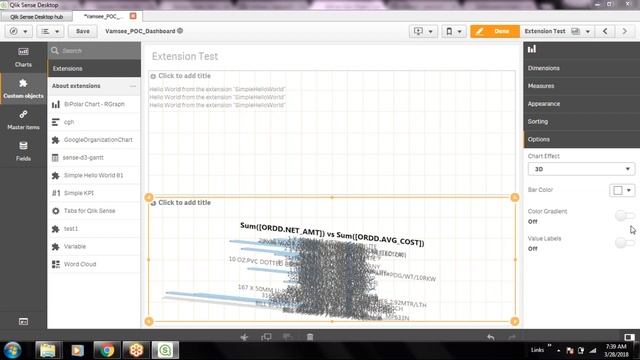
Task: Open the Windows Start menu
Action: tap(12, 350)
